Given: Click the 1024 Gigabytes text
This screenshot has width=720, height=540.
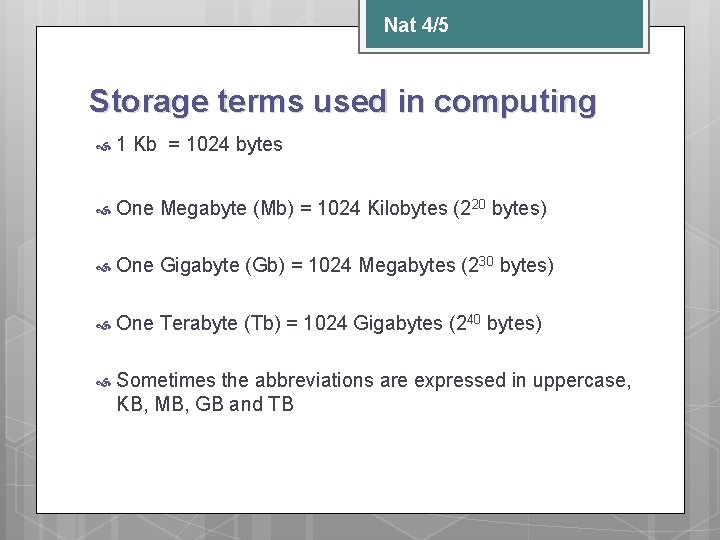Looking at the screenshot, I should 373,323.
